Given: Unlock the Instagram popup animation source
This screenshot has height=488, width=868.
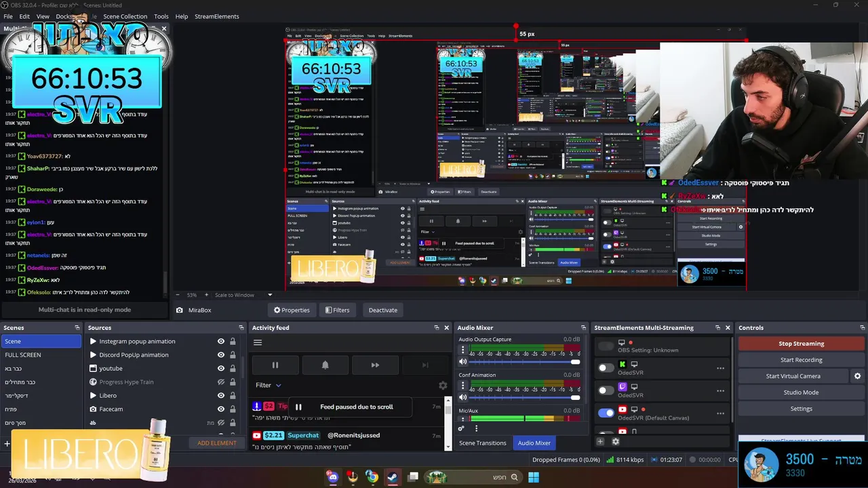Looking at the screenshot, I should pos(233,342).
